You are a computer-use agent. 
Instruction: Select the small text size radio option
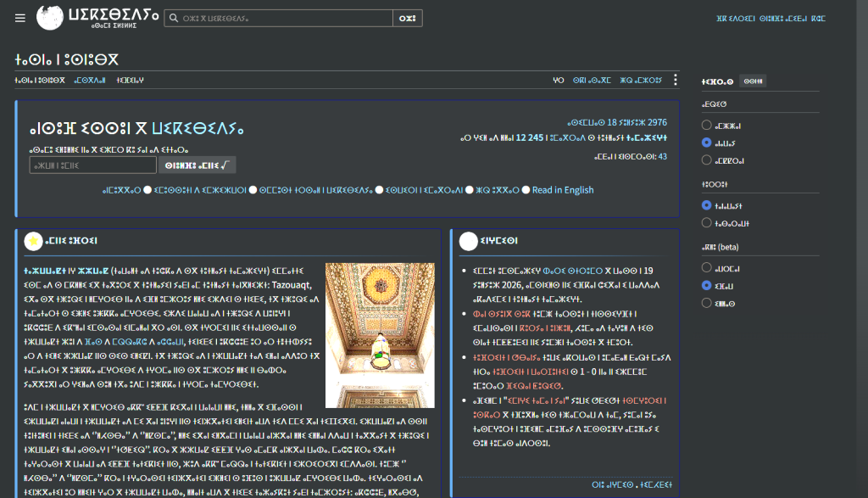[x=706, y=126]
